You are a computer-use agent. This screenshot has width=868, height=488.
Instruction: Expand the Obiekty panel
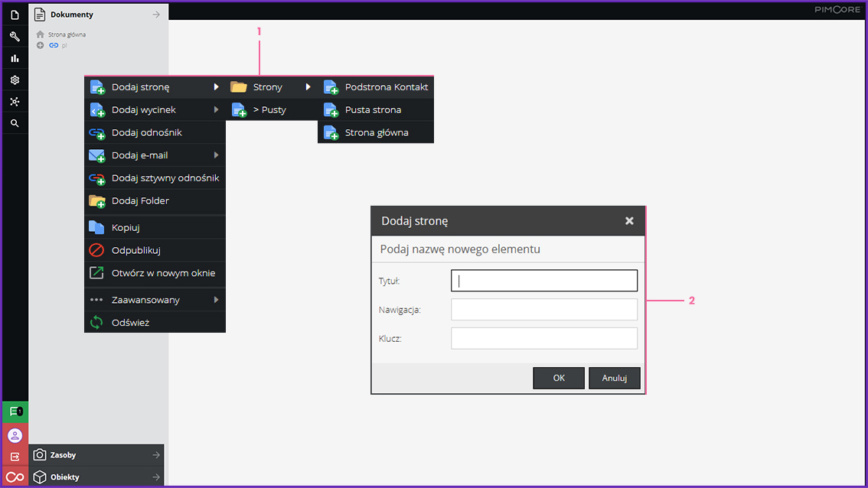coord(96,477)
